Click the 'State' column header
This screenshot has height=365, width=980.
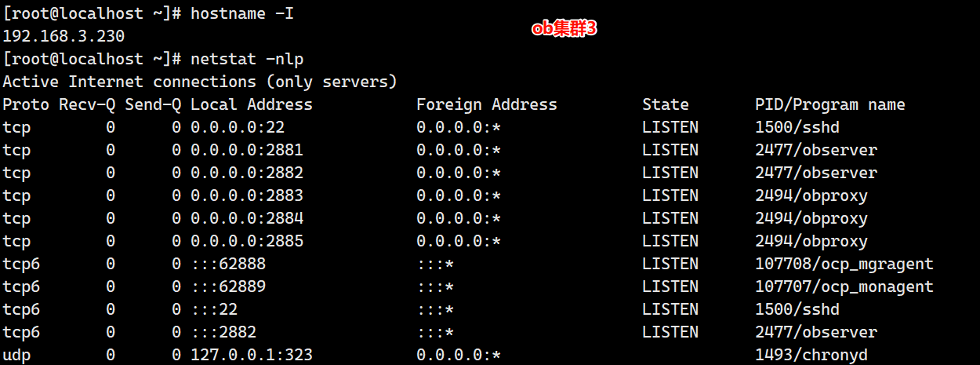point(666,104)
